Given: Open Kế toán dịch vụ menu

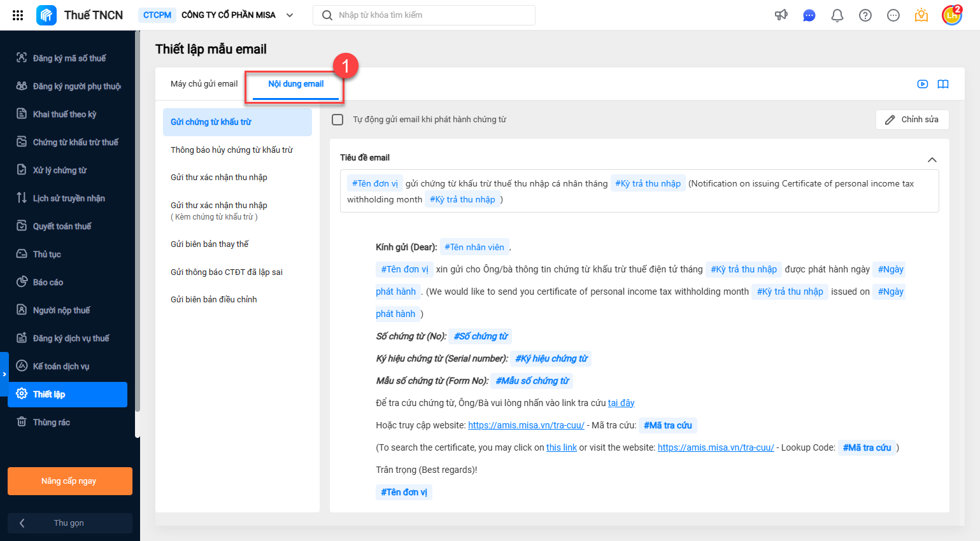Looking at the screenshot, I should (x=67, y=366).
